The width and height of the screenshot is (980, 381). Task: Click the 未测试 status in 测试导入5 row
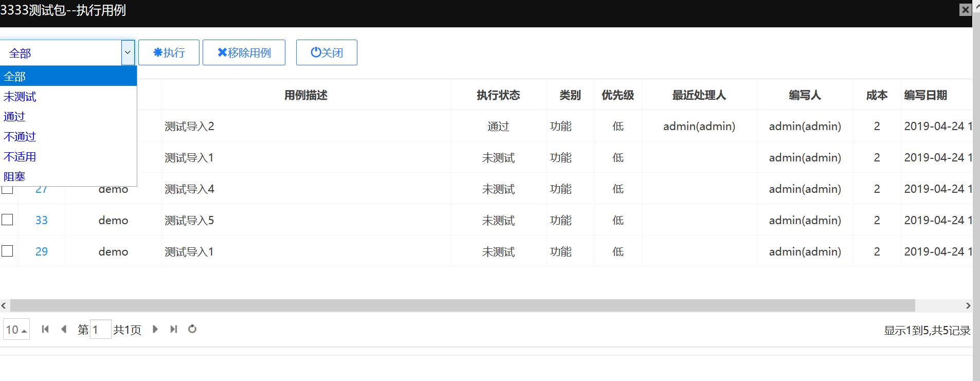498,221
